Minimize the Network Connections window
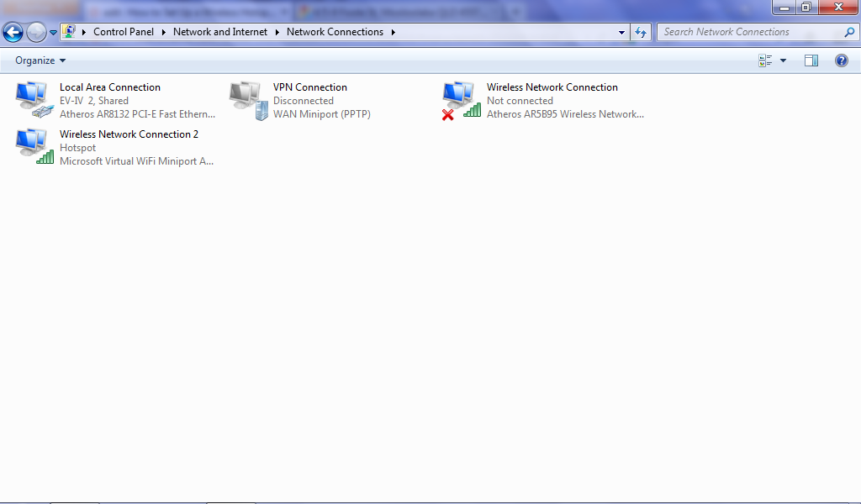 784,7
